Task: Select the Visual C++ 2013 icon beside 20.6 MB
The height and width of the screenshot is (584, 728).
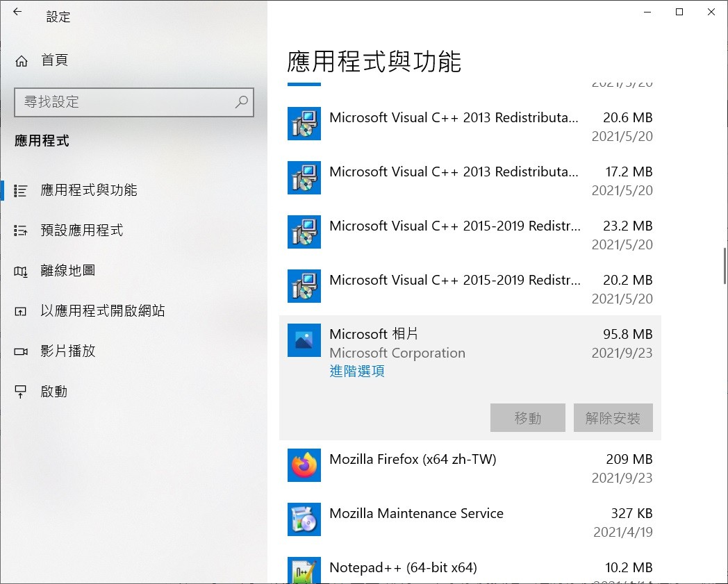Action: 304,124
